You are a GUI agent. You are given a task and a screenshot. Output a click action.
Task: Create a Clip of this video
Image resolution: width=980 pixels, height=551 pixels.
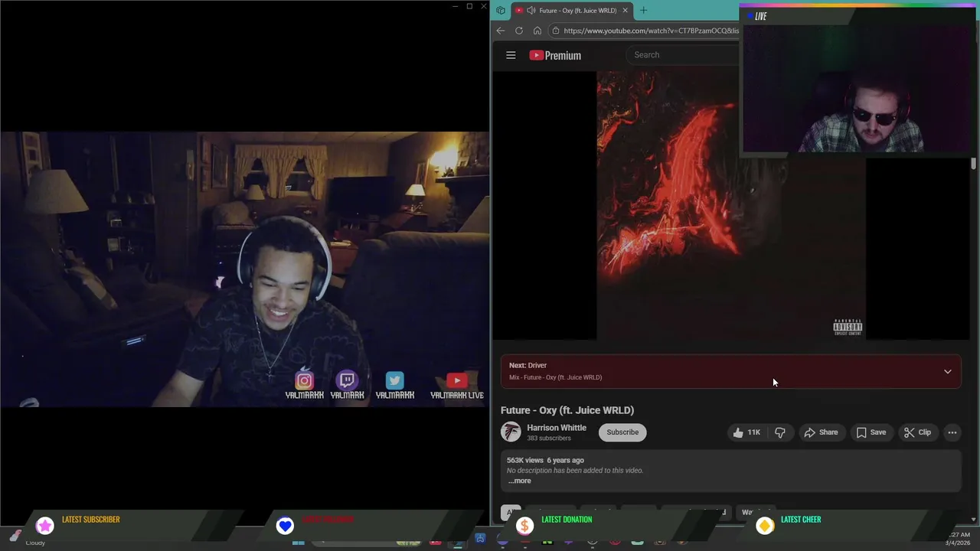tap(916, 432)
